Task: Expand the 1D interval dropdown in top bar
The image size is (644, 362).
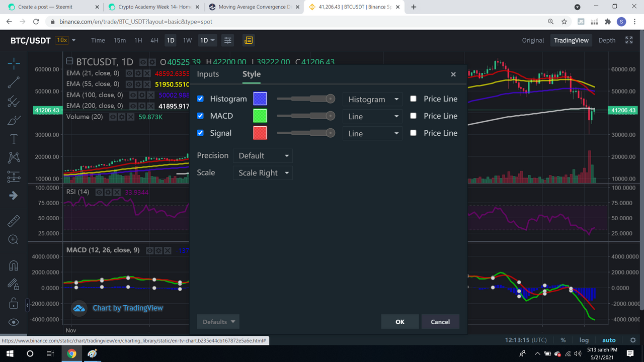Action: coord(207,40)
